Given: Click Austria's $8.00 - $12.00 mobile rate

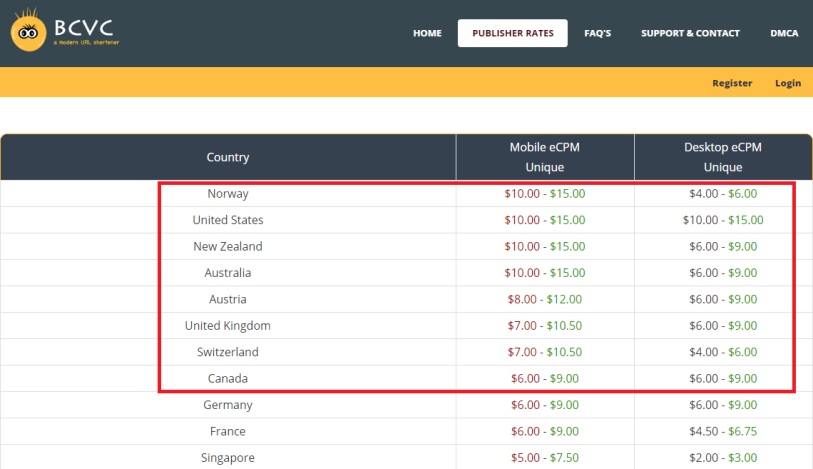Looking at the screenshot, I should (x=544, y=299).
